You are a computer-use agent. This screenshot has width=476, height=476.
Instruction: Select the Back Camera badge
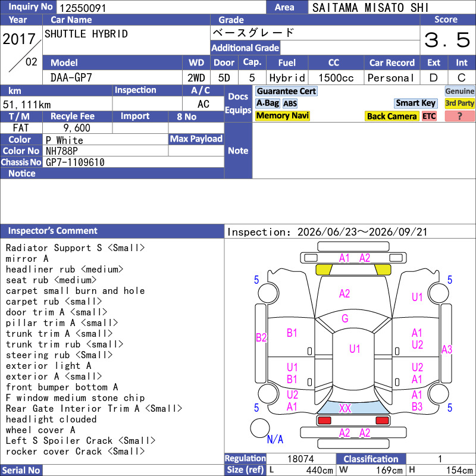[x=392, y=116]
